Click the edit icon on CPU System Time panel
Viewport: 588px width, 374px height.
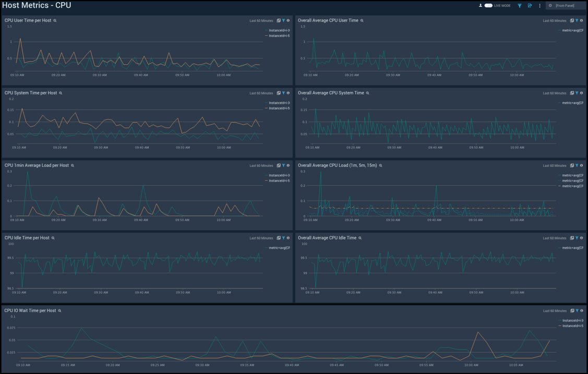coord(278,93)
